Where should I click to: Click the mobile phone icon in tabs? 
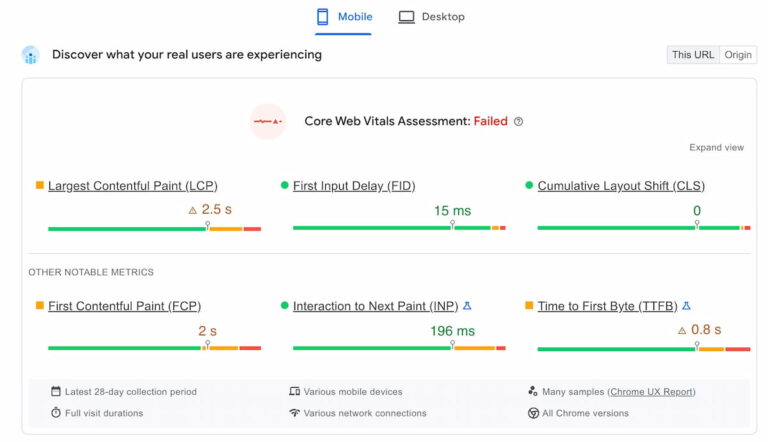322,17
